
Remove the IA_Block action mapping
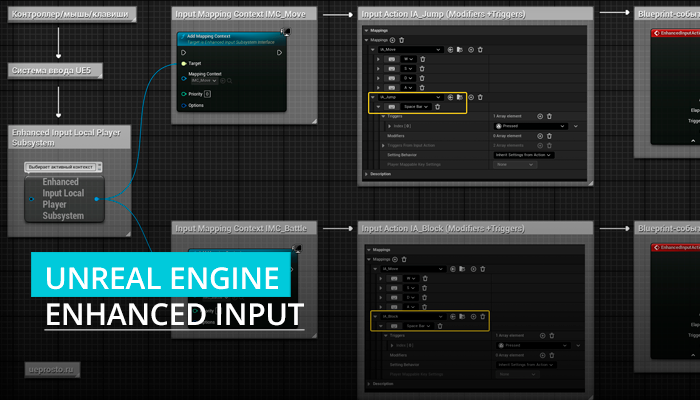pyautogui.click(x=483, y=317)
